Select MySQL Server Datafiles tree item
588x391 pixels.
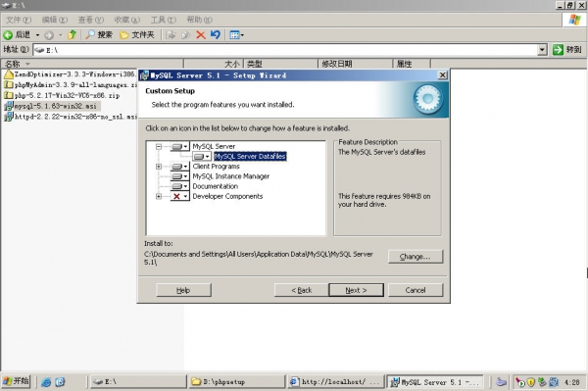[x=250, y=157]
